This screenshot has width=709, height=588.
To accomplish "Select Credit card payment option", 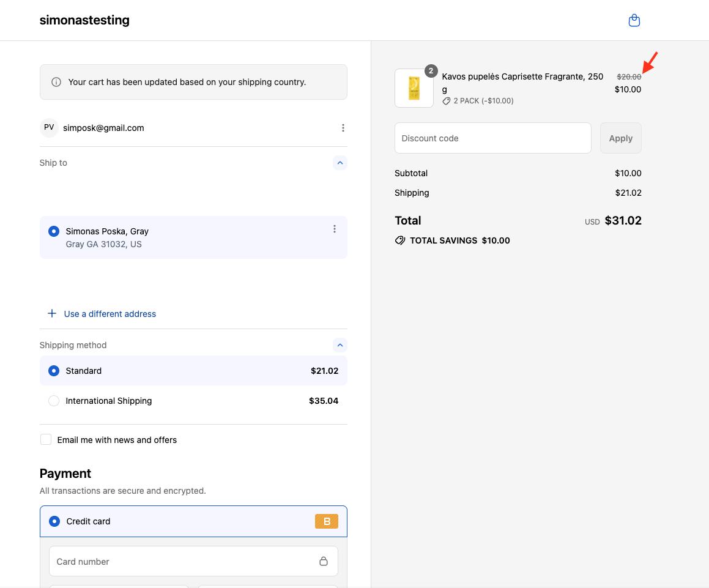I will click(54, 521).
